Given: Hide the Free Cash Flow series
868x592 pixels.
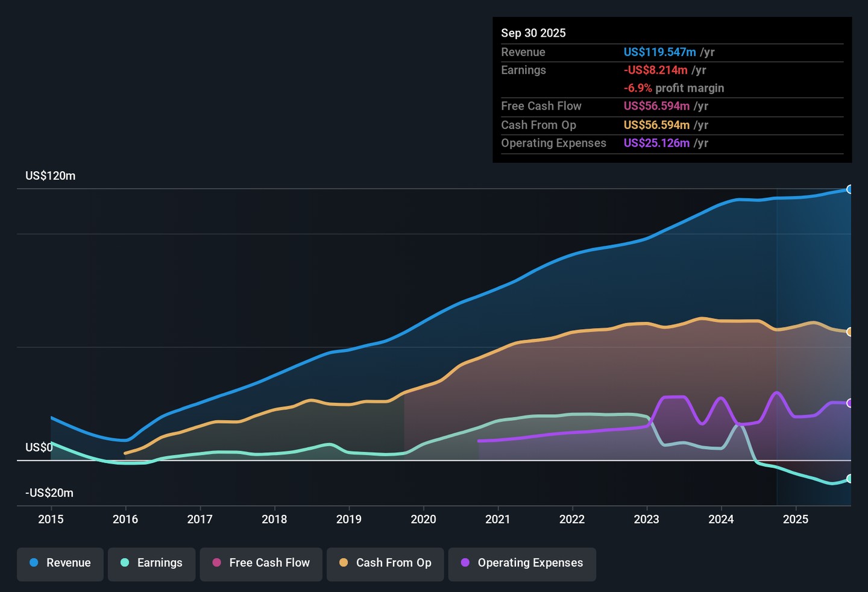Looking at the screenshot, I should 261,563.
